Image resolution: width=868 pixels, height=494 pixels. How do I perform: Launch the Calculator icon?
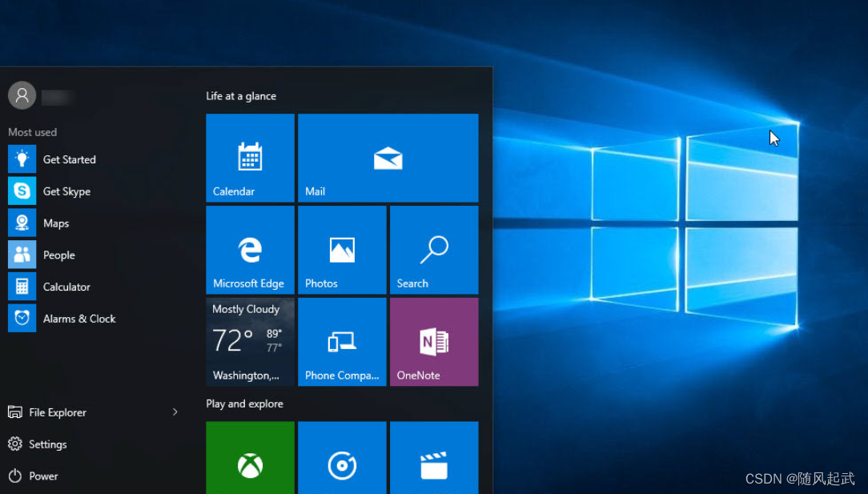click(x=22, y=287)
